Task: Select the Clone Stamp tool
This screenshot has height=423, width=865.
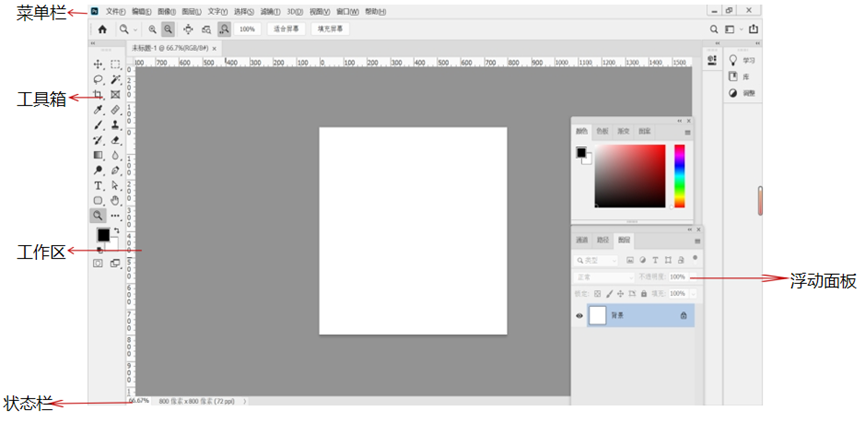Action: pos(115,125)
